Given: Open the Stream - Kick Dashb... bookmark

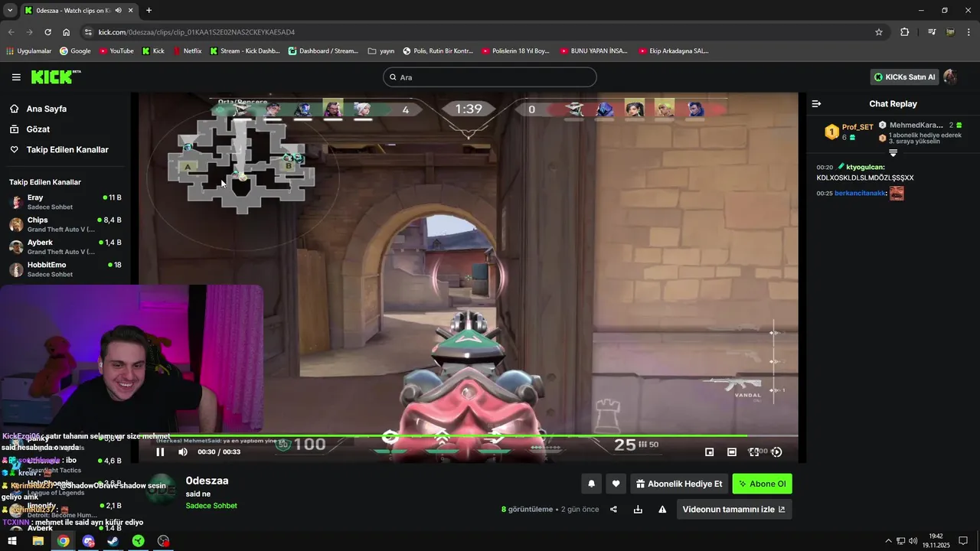Looking at the screenshot, I should point(244,51).
